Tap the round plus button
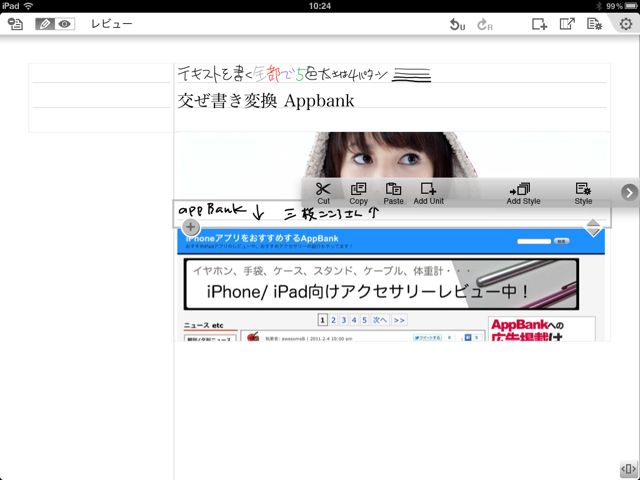Viewport: 640px width, 480px height. (x=191, y=227)
